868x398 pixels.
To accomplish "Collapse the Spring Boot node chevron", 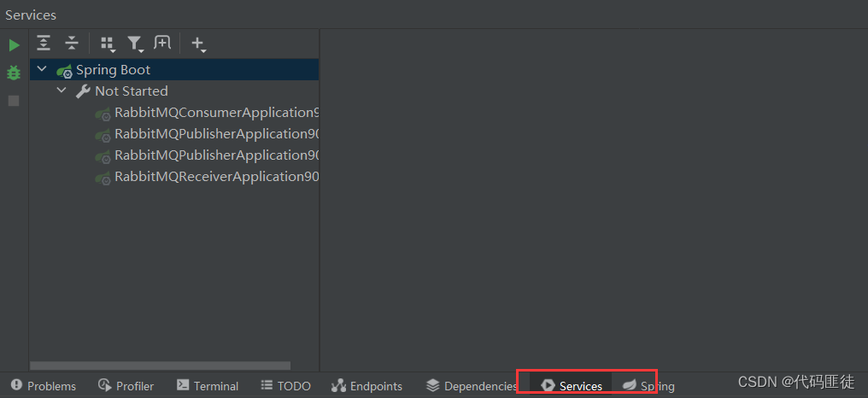I will pos(42,70).
